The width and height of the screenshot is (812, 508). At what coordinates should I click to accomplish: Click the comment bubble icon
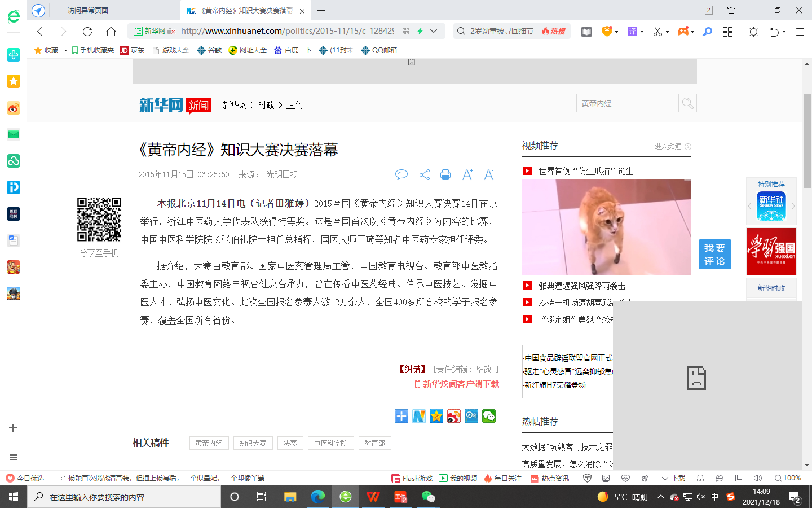(x=401, y=175)
